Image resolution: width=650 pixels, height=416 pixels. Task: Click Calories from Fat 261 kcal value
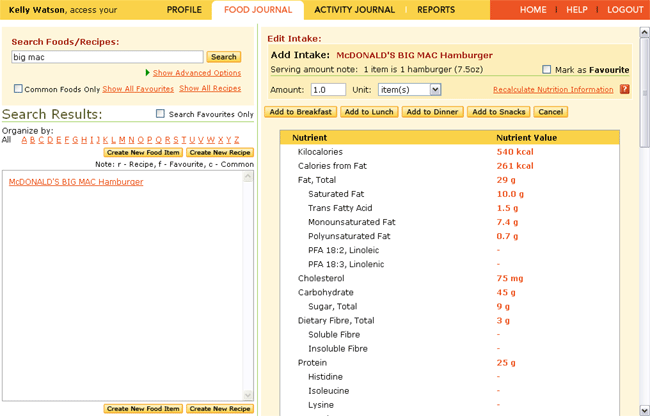click(515, 166)
